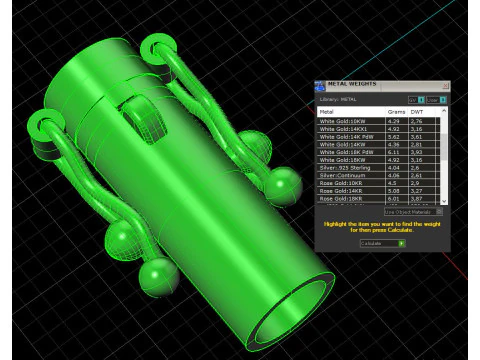Click the metal list scroll up arrow
480x360 pixels.
pyautogui.click(x=444, y=111)
